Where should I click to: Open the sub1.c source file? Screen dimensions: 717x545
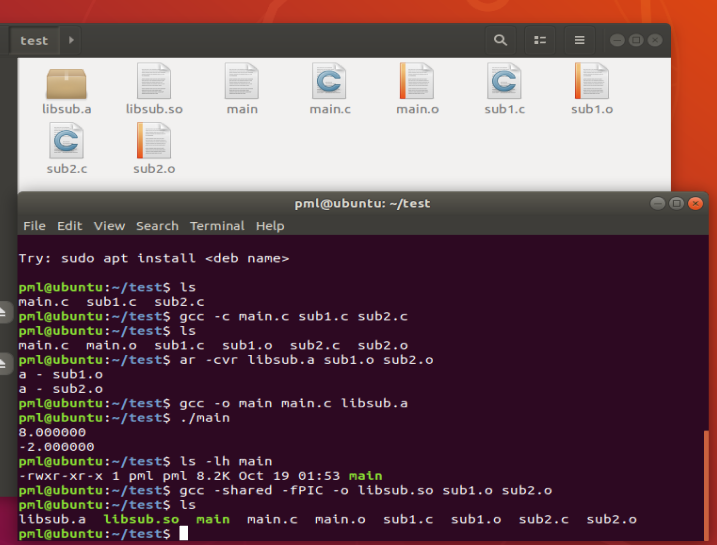[504, 81]
